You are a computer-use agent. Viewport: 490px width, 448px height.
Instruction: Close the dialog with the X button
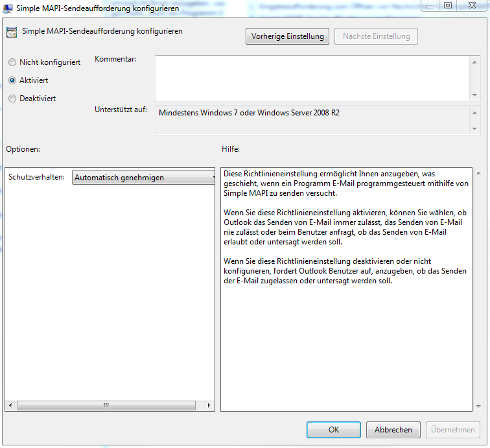(472, 5)
